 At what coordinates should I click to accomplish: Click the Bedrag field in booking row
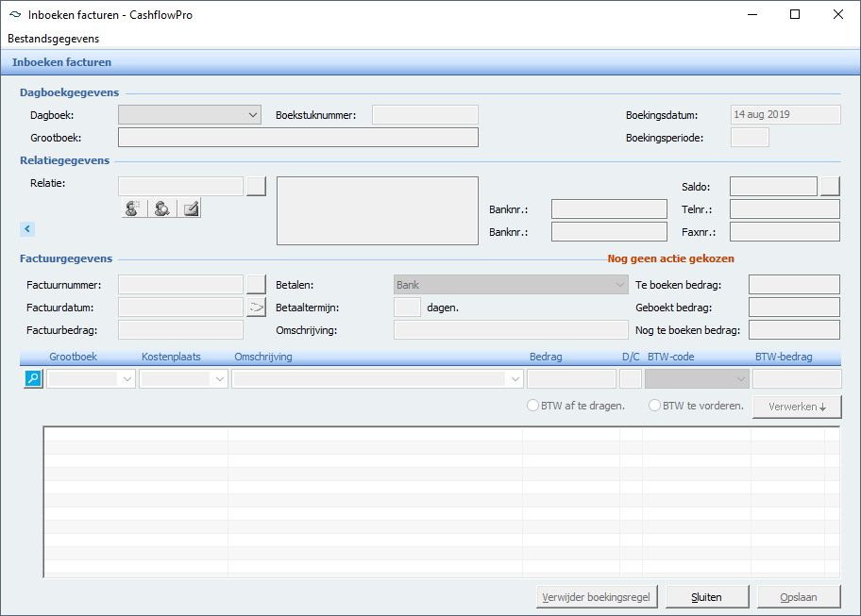(571, 379)
